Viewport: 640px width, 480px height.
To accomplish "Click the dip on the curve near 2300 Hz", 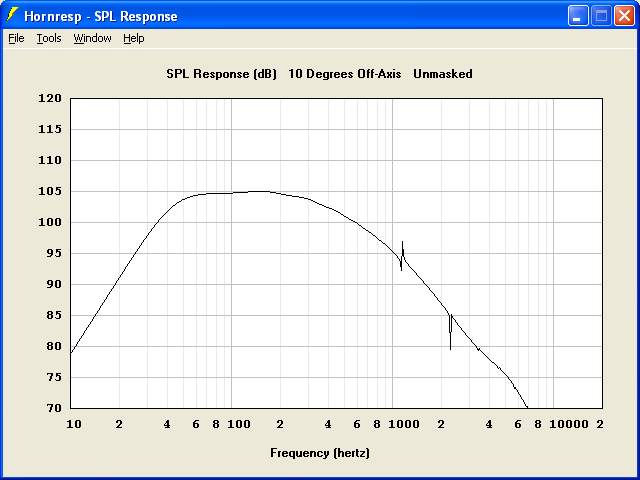I will 450,331.
